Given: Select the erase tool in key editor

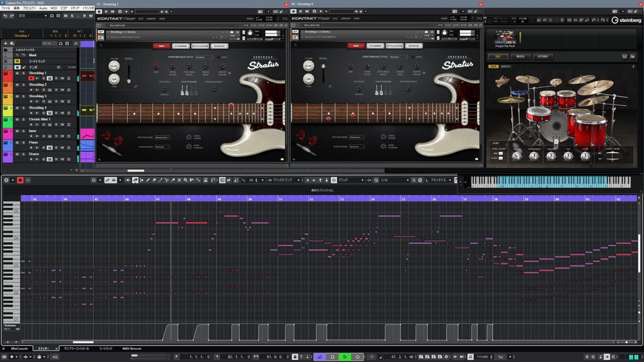Looking at the screenshot, I should (x=154, y=180).
